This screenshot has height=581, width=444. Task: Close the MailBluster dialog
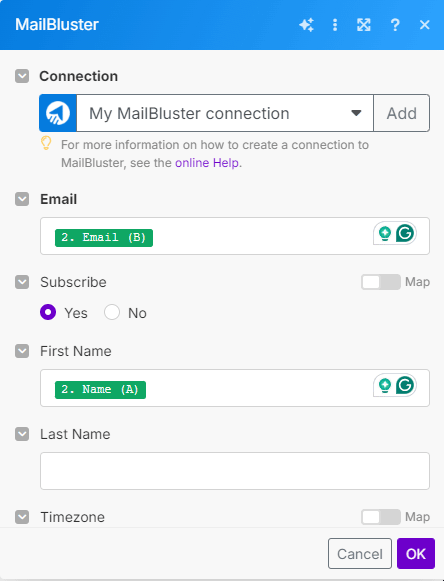point(424,25)
